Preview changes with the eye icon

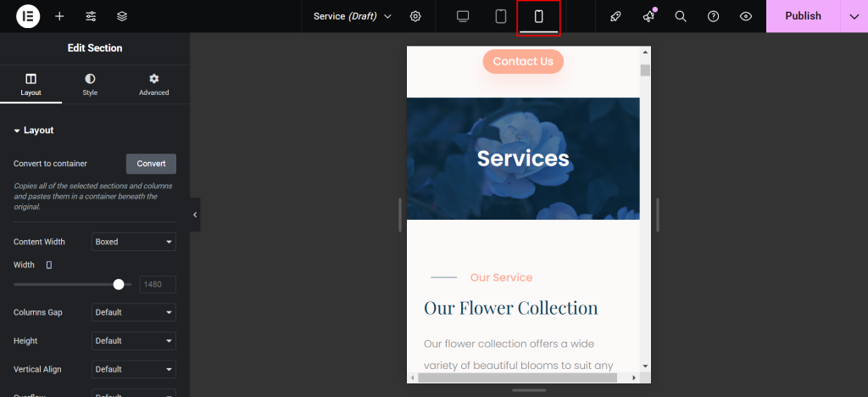[x=746, y=16]
